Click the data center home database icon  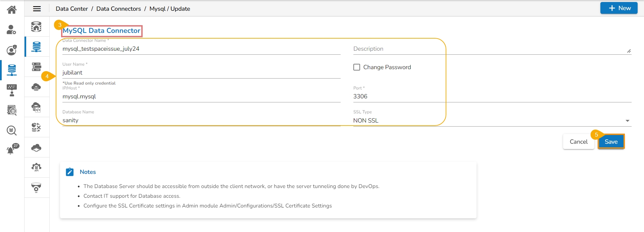click(x=36, y=27)
